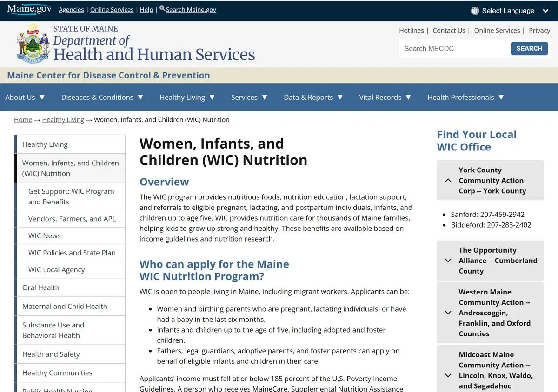The width and height of the screenshot is (558, 392).
Task: Collapse the York County Community Action Corp section
Action: point(490,180)
